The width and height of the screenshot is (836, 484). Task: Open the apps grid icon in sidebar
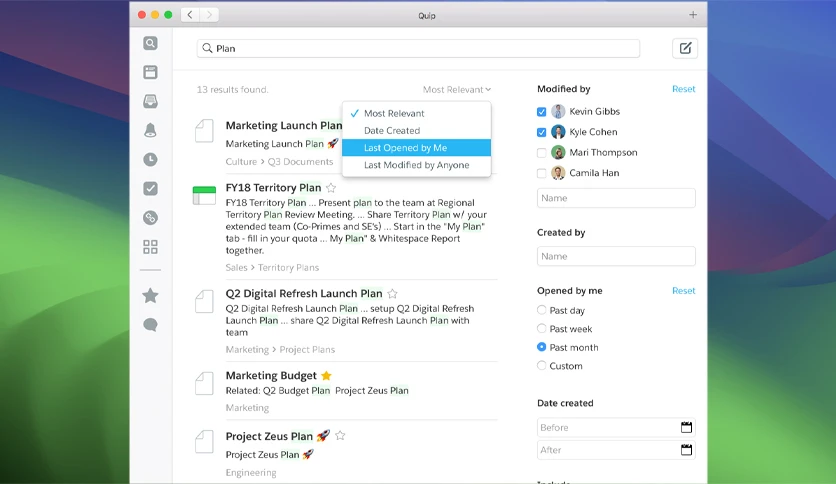click(x=150, y=247)
